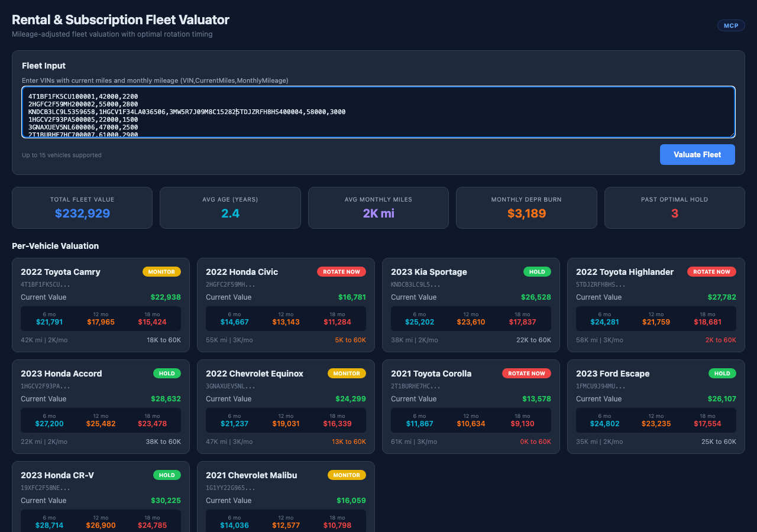The image size is (757, 532).
Task: Click HOLD badge on Ford Escape card
Action: pos(722,374)
